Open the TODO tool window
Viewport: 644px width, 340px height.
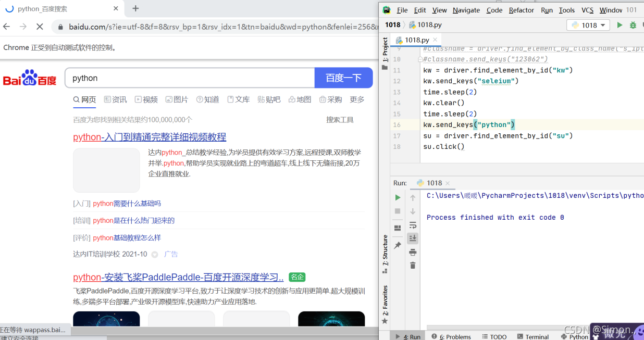point(494,336)
